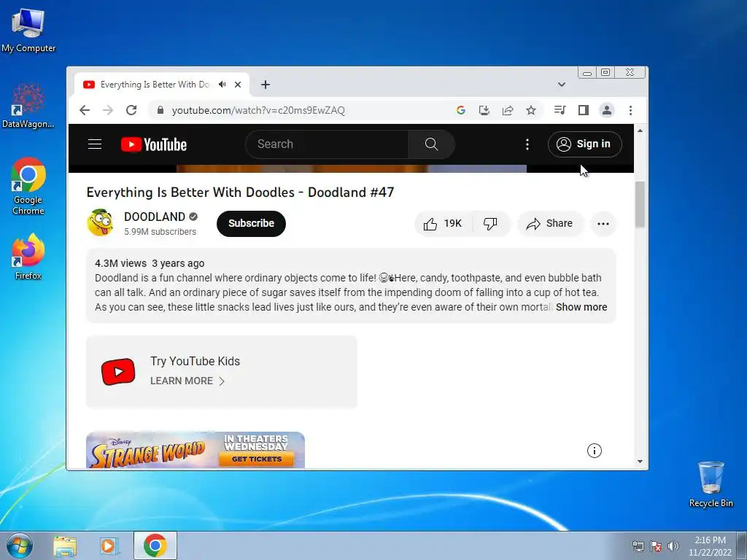The height and width of the screenshot is (560, 747).
Task: Click the Show desktop taskbar button
Action: (x=742, y=545)
